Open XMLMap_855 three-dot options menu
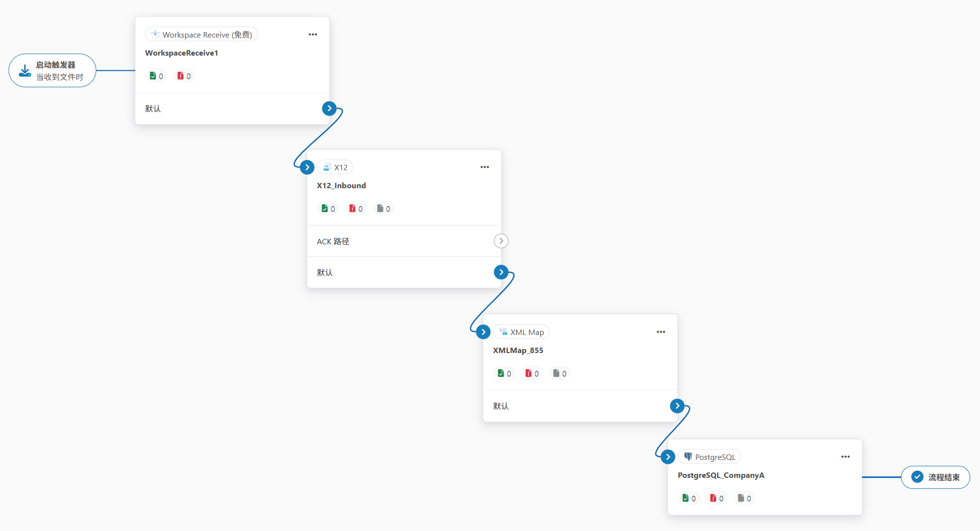Image resolution: width=980 pixels, height=531 pixels. click(661, 332)
